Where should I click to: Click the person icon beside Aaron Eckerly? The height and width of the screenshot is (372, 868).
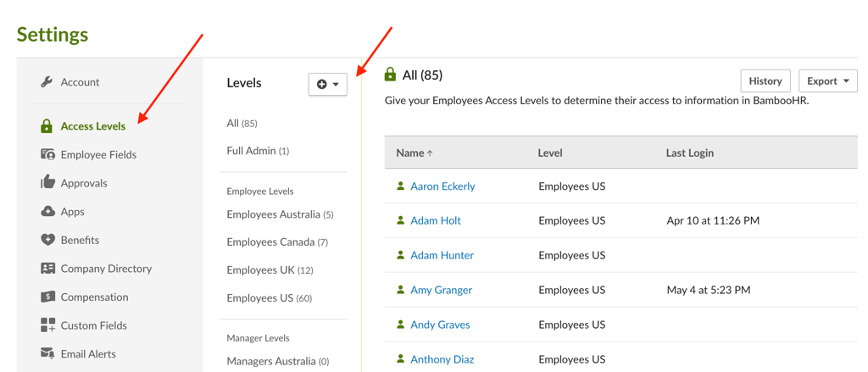pos(401,186)
